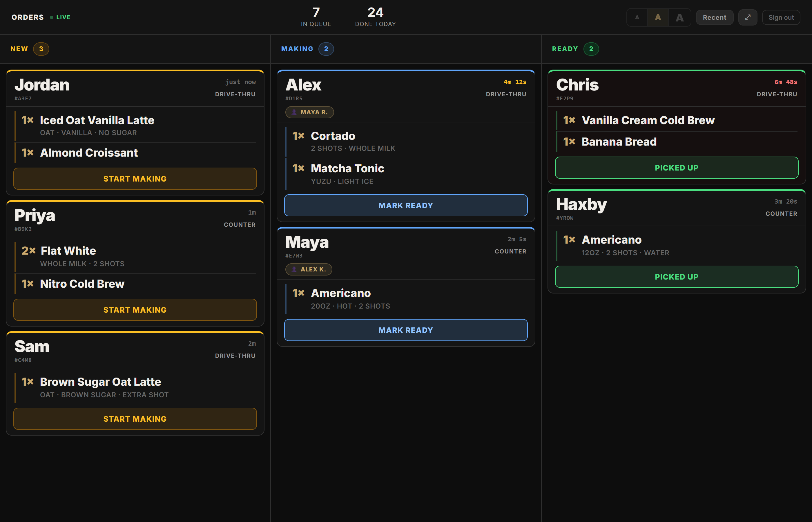Mark Maya's order ready
The width and height of the screenshot is (812, 522).
(406, 330)
